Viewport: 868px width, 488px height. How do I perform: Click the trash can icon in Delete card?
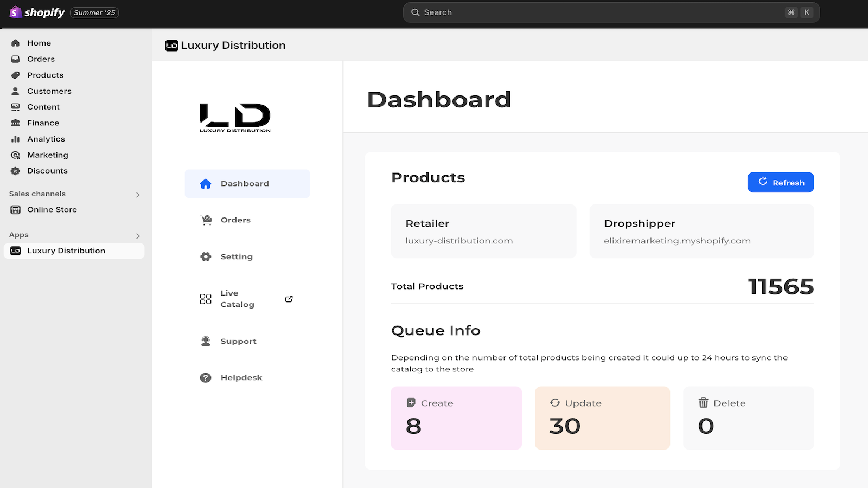704,402
